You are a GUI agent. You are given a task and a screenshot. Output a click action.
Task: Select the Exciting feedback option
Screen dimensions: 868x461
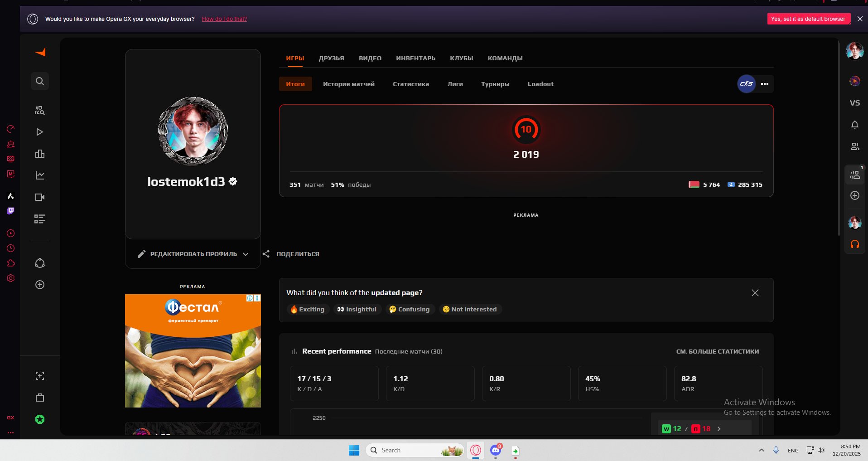point(308,309)
